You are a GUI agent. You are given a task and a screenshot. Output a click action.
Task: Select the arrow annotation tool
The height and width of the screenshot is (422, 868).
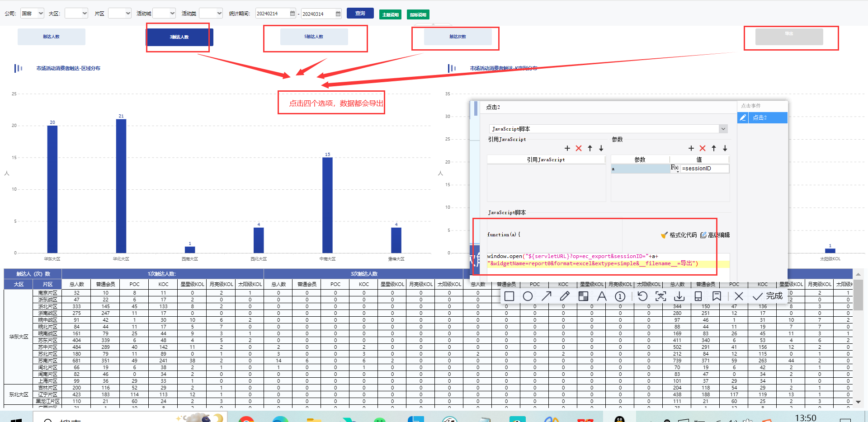point(546,296)
